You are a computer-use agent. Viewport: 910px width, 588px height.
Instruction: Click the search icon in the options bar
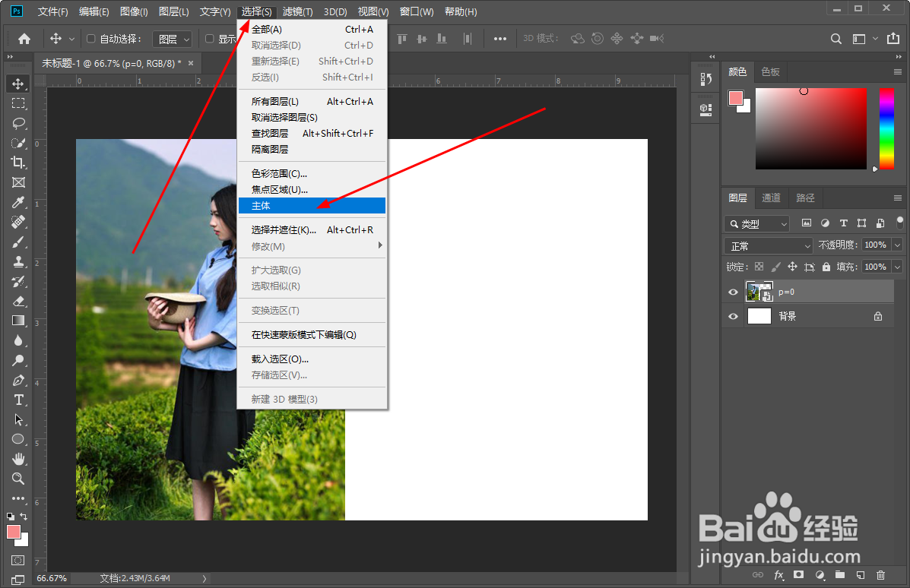(x=835, y=38)
